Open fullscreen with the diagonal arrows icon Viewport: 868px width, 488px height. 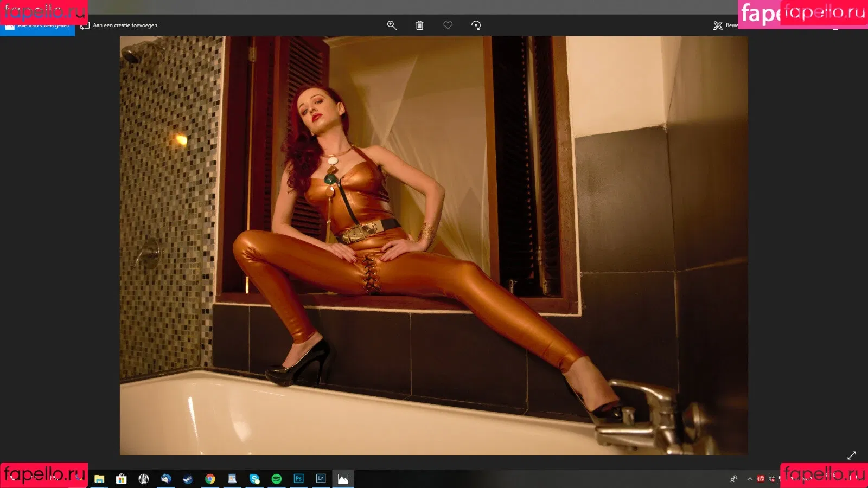point(852,455)
